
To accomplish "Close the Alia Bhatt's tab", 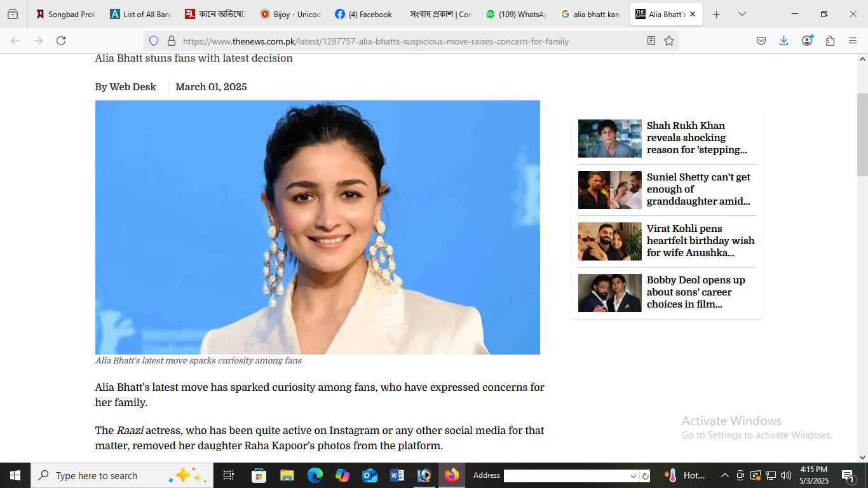I will tap(693, 14).
